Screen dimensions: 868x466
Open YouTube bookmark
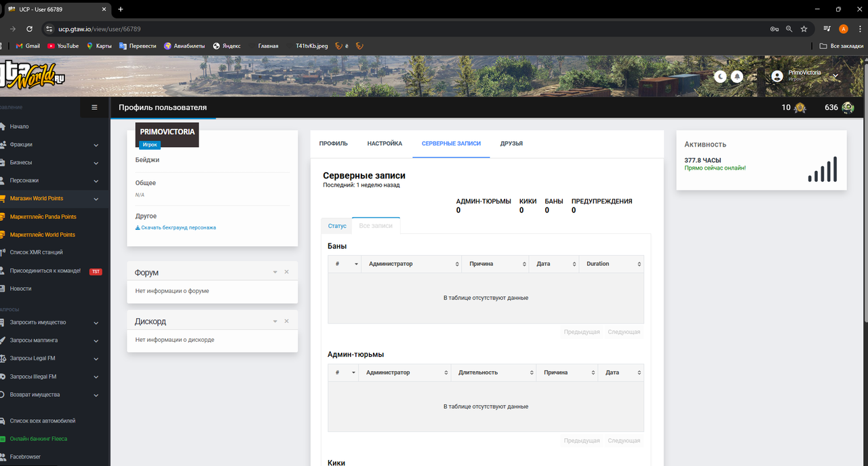(x=63, y=46)
